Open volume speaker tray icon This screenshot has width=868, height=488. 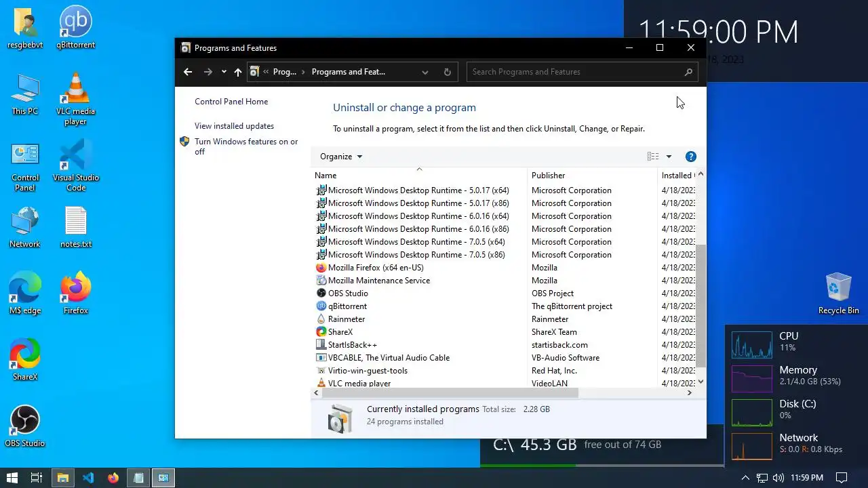[778, 478]
